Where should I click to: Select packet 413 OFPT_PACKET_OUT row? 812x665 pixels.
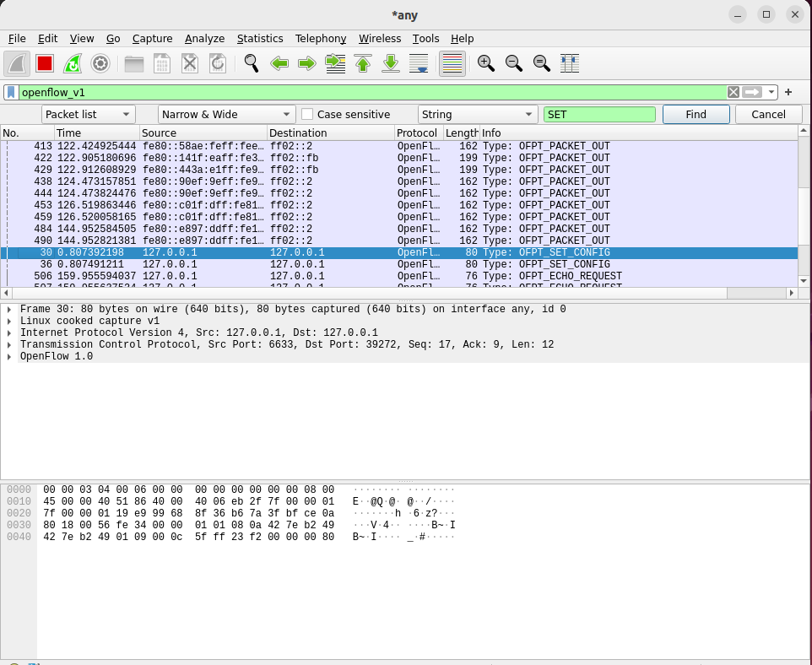(x=398, y=146)
